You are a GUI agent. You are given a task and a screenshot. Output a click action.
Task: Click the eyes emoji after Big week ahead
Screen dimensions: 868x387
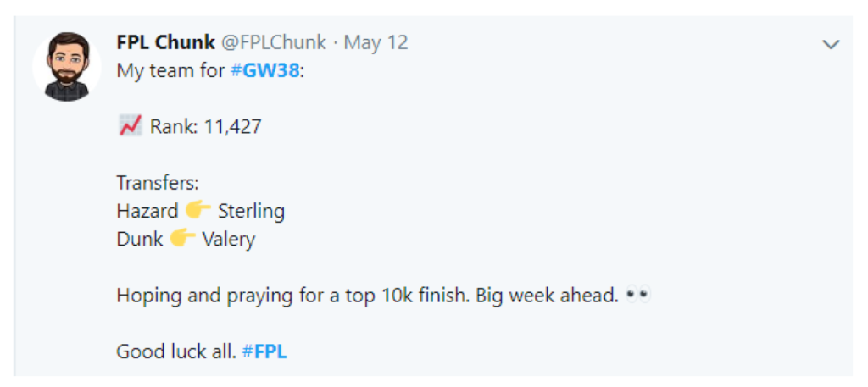637,296
